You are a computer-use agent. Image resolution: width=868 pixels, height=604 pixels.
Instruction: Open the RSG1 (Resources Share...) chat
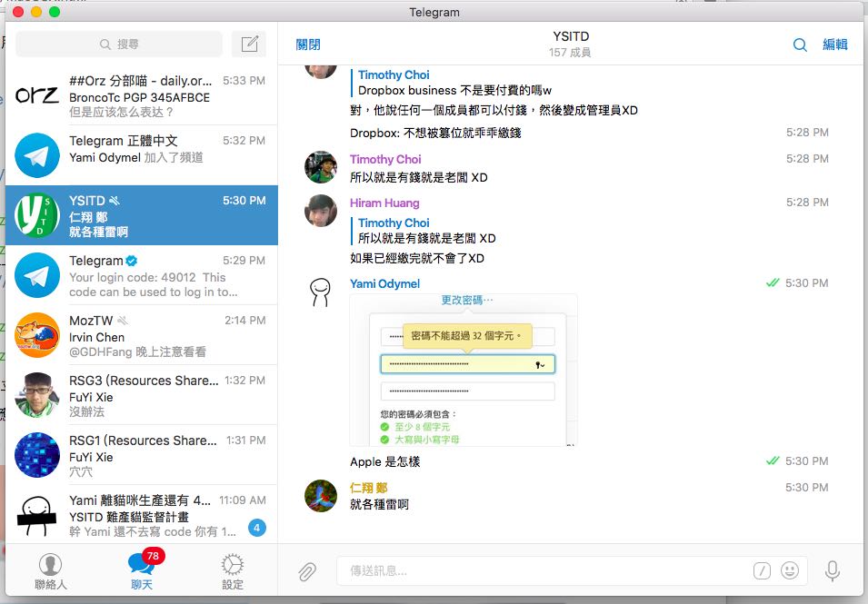(142, 455)
